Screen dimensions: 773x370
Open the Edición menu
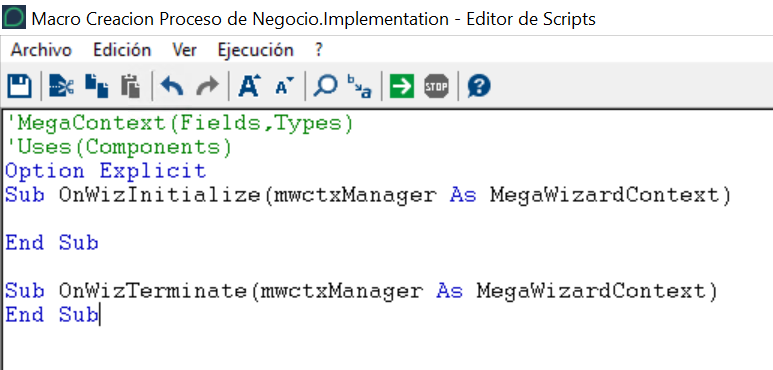(x=122, y=50)
